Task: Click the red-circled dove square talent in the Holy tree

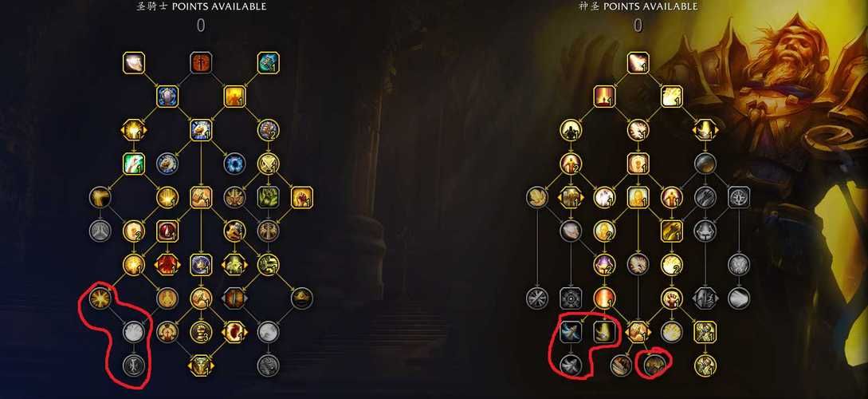Action: pos(571,332)
